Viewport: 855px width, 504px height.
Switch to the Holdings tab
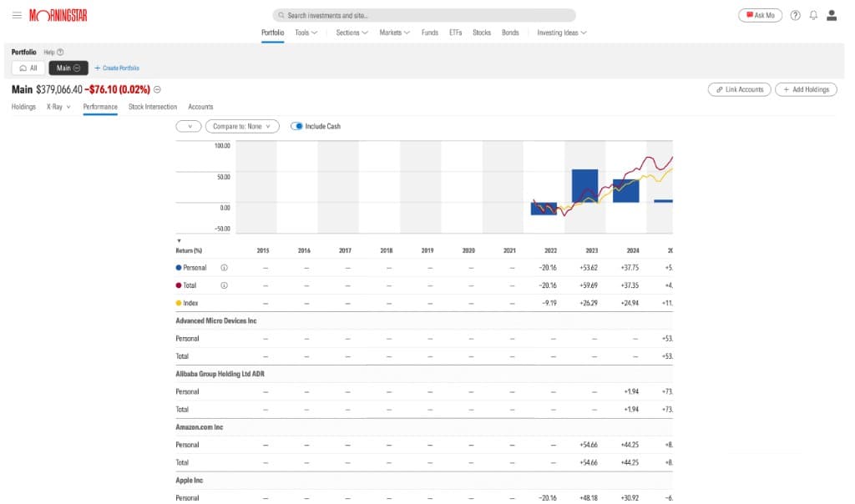tap(23, 107)
